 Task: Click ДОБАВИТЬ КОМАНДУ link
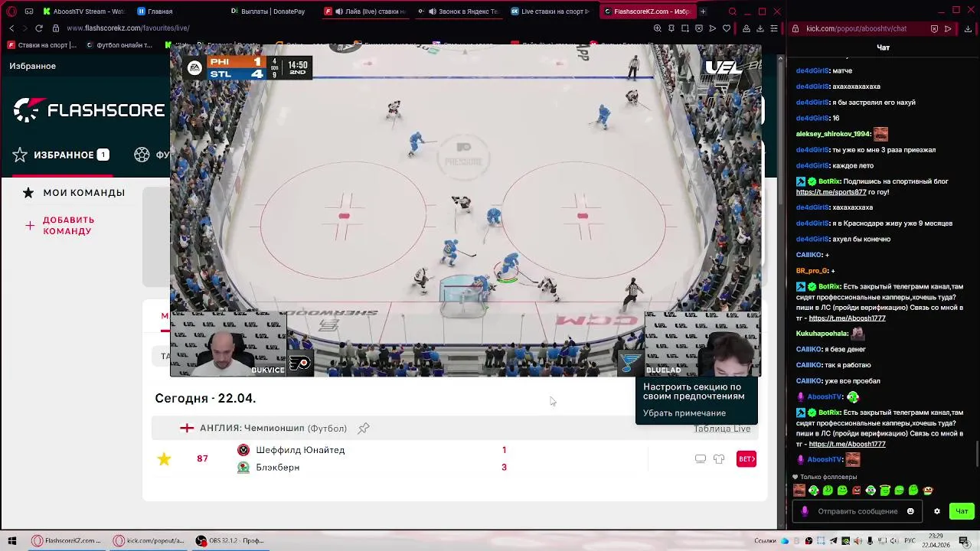coord(69,226)
